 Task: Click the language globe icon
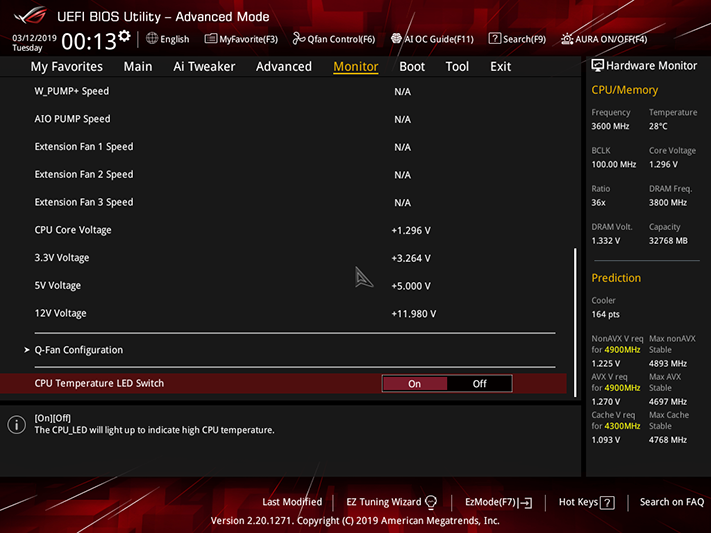click(152, 39)
